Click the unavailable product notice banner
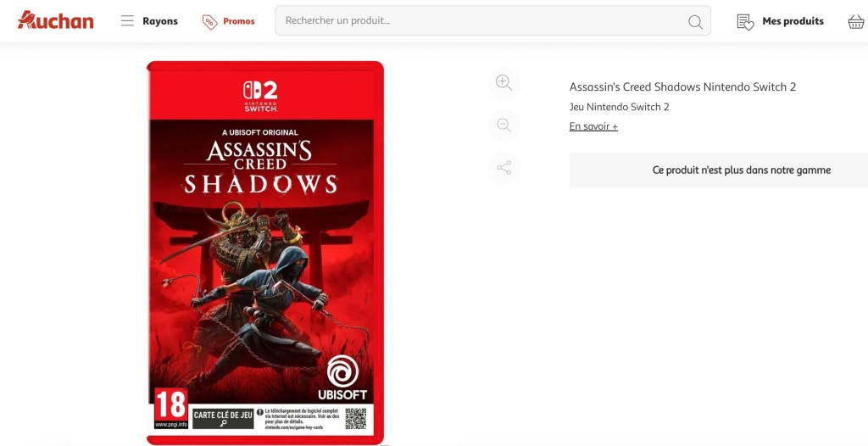This screenshot has height=446, width=868. point(719,170)
